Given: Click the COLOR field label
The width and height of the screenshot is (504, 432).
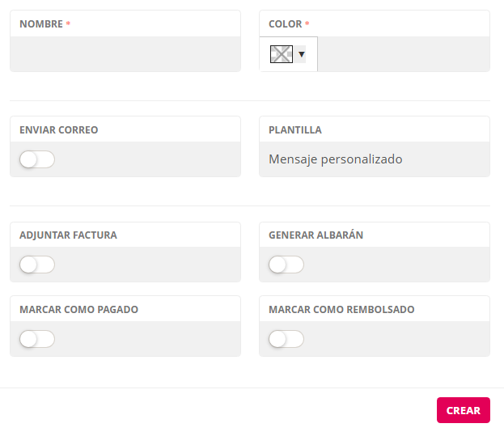Looking at the screenshot, I should coord(286,24).
